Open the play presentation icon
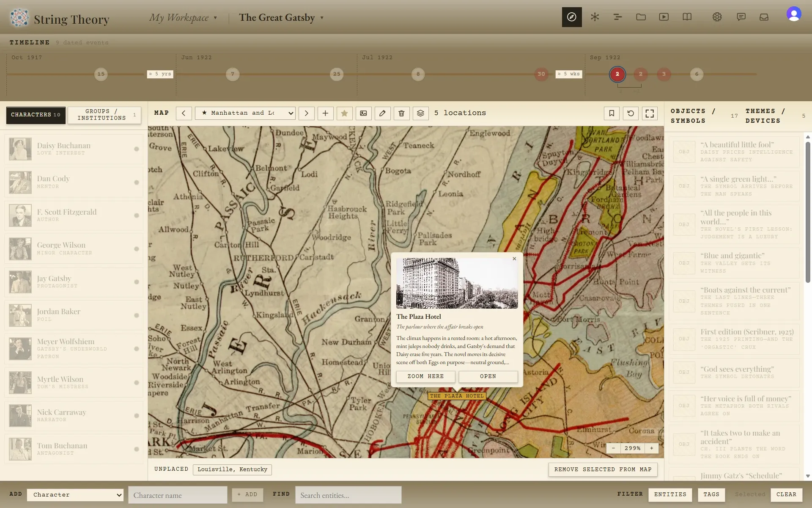 664,17
